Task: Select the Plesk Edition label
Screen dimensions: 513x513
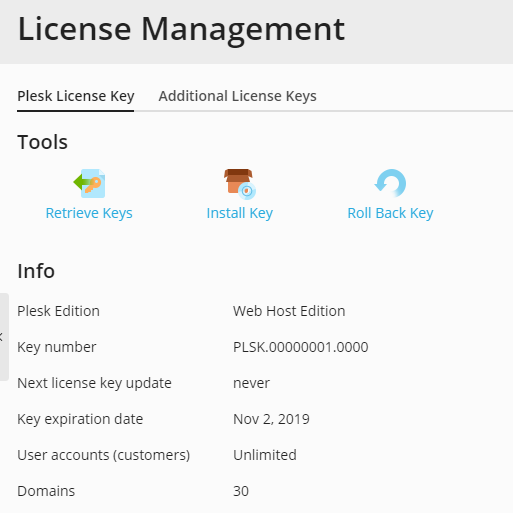Action: (58, 311)
